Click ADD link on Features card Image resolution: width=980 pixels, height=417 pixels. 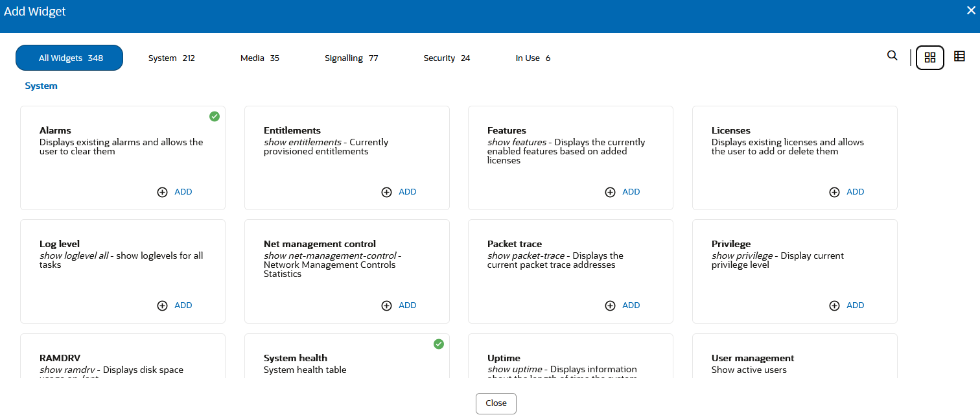click(631, 192)
